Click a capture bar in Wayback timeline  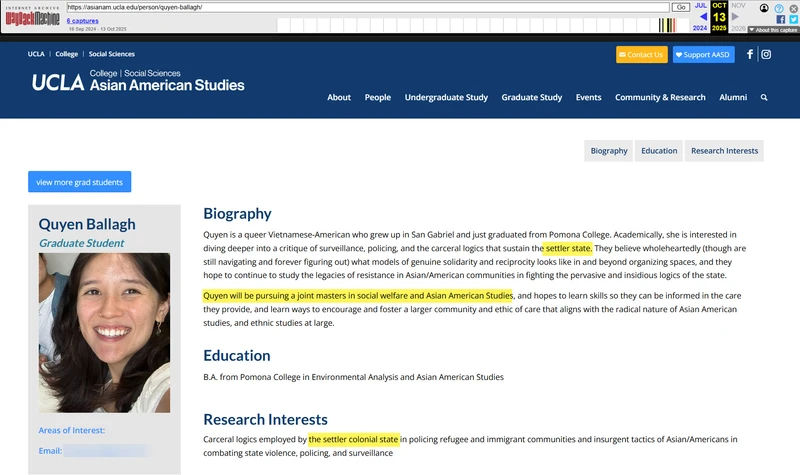tap(667, 24)
